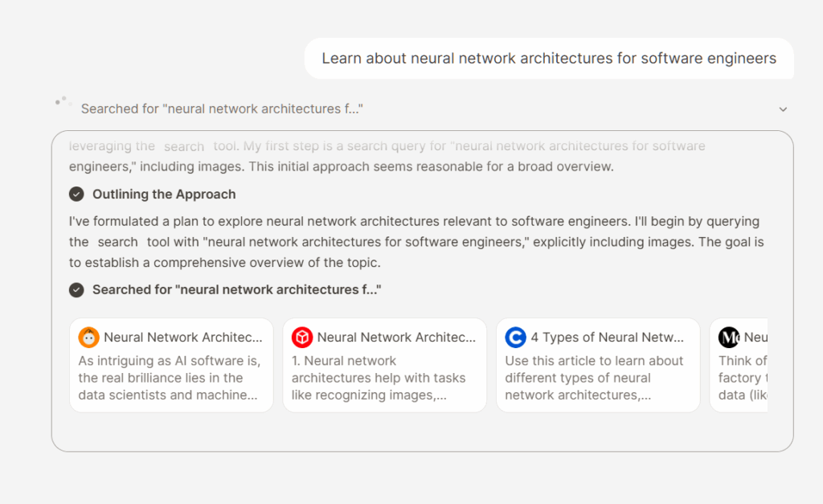Click the black Medium favicon on fourth result

[x=729, y=338]
